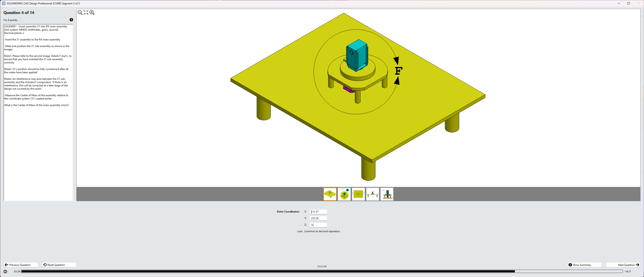The image size is (644, 277).
Task: Open the top view rectangle thumbnail
Action: 358,194
